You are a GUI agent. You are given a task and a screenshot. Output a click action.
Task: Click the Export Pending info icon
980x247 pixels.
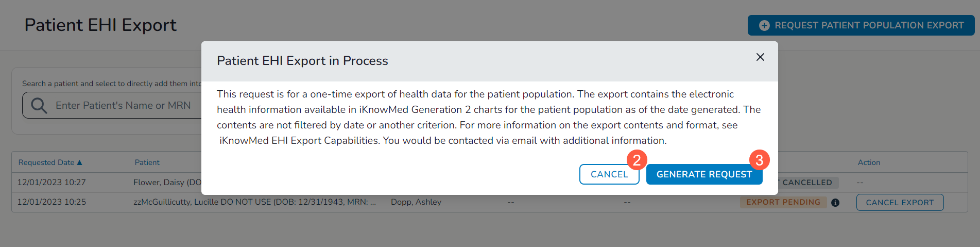click(835, 203)
